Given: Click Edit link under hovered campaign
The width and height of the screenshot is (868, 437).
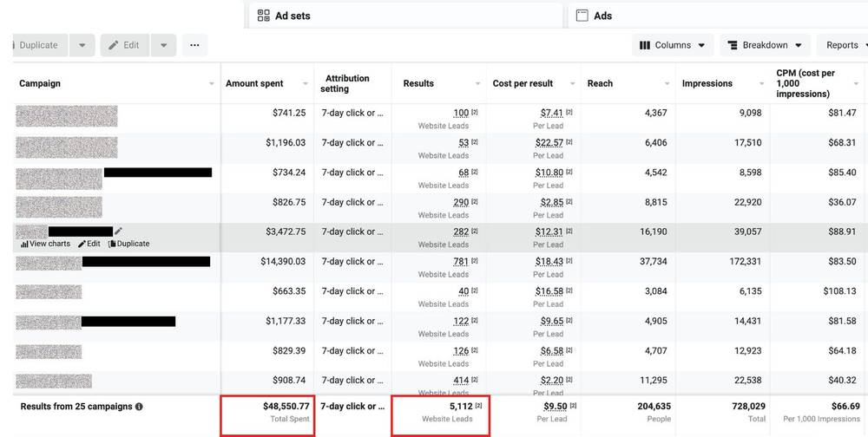Looking at the screenshot, I should (89, 244).
